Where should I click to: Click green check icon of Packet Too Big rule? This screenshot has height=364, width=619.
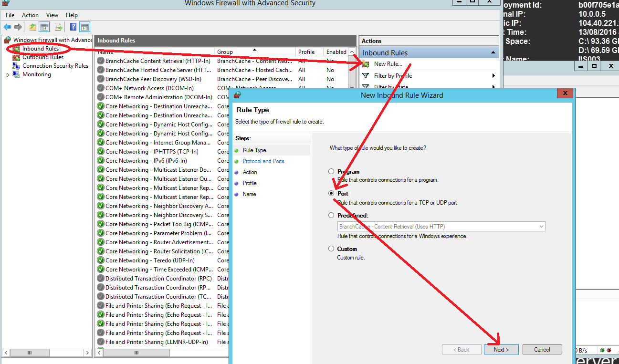(101, 224)
